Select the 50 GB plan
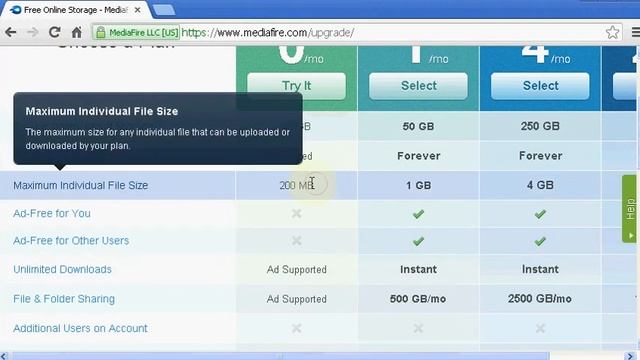This screenshot has height=360, width=640. (x=418, y=86)
